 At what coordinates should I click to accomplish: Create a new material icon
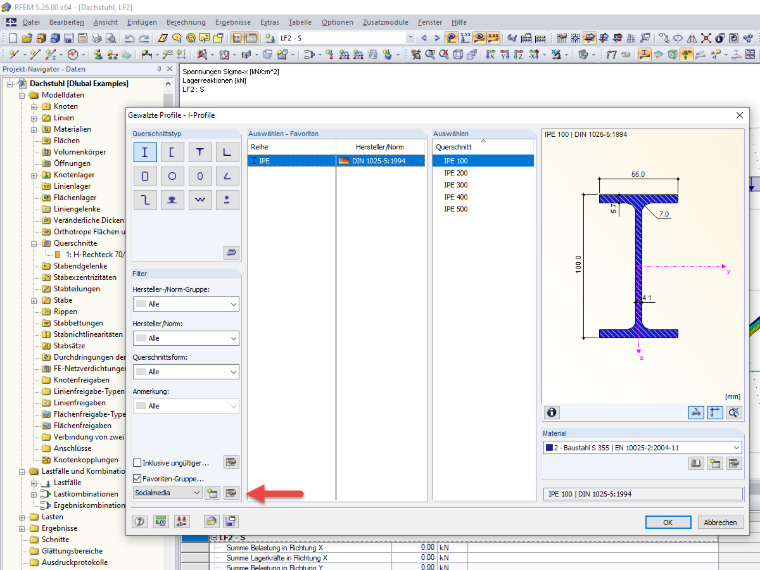(x=715, y=463)
